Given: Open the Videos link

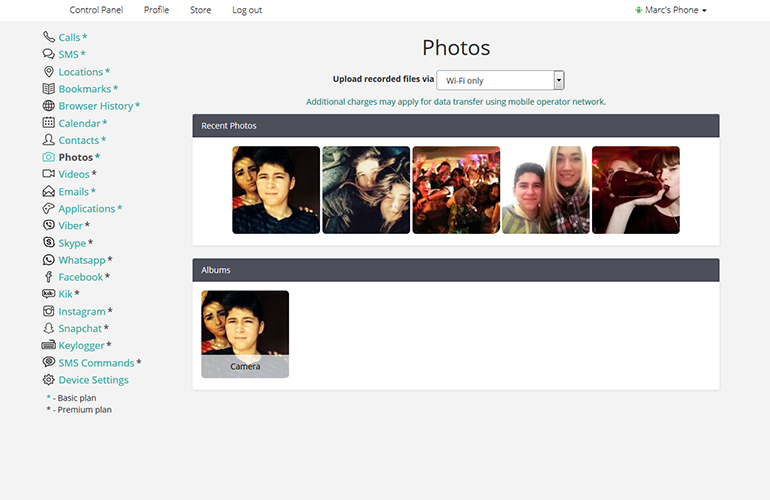Looking at the screenshot, I should pos(74,174).
